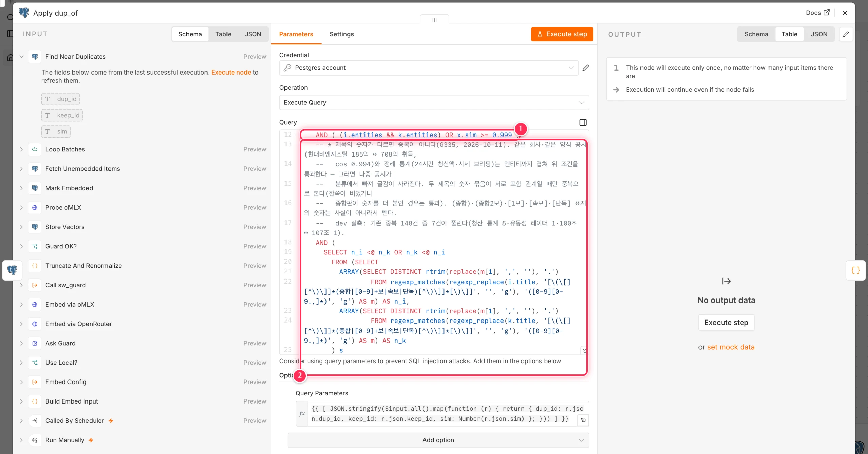Switch output view to JSON
The width and height of the screenshot is (868, 454).
click(x=819, y=34)
